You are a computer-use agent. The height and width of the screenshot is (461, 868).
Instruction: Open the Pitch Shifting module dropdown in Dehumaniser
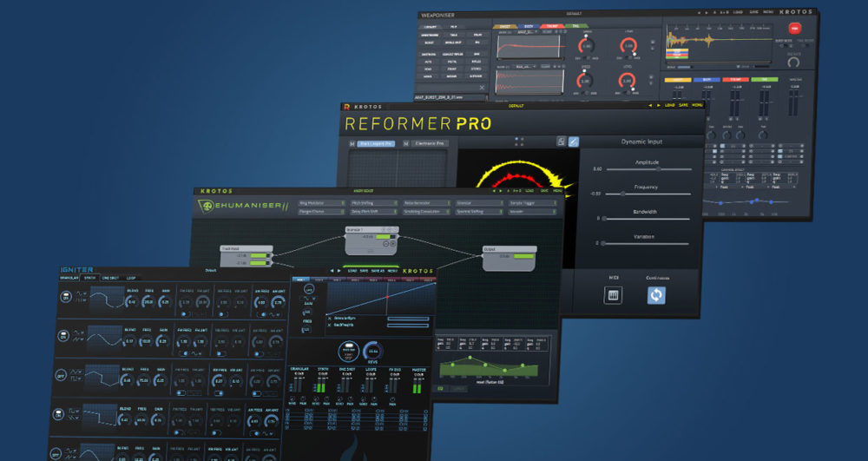pyautogui.click(x=374, y=203)
